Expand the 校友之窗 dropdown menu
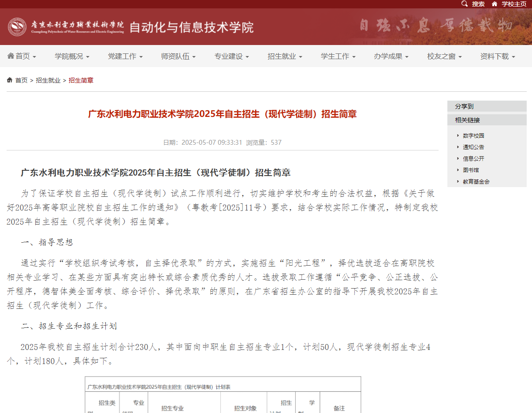The image size is (532, 413). (441, 56)
